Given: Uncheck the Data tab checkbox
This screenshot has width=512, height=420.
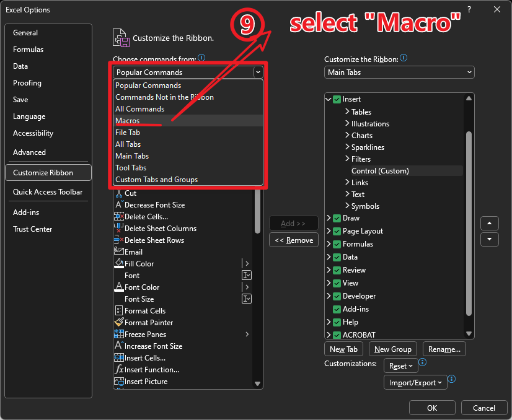Looking at the screenshot, I should (x=337, y=257).
